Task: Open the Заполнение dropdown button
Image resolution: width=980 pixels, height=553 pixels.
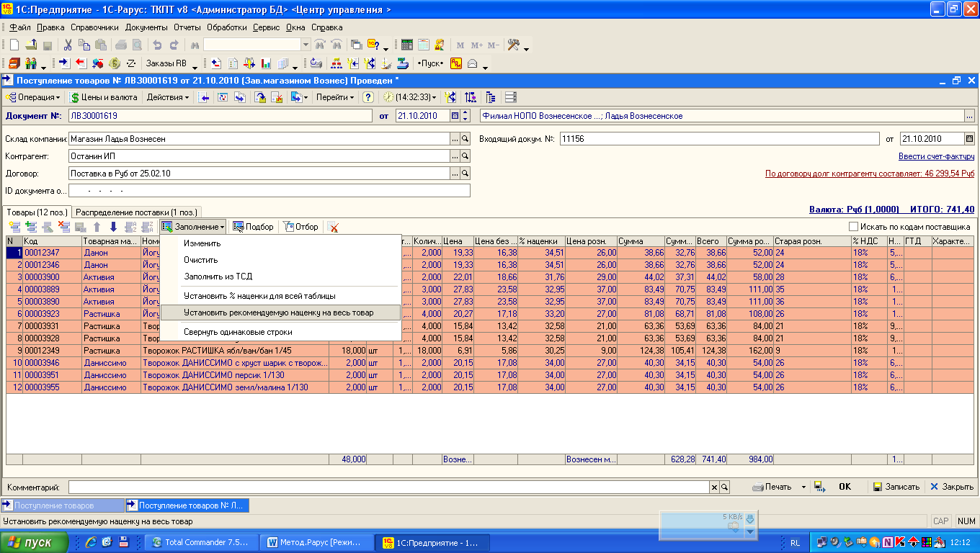Action: pos(193,227)
